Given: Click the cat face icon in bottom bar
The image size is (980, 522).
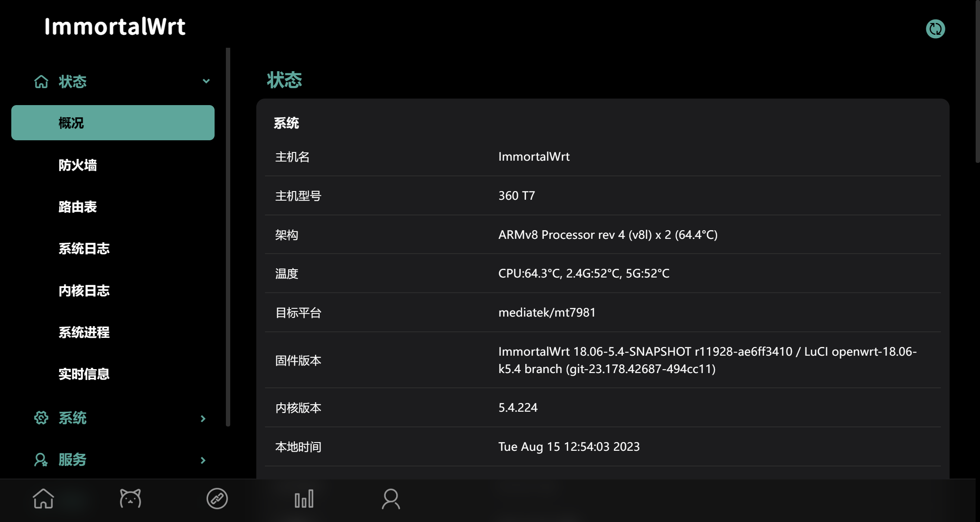Looking at the screenshot, I should click(130, 499).
